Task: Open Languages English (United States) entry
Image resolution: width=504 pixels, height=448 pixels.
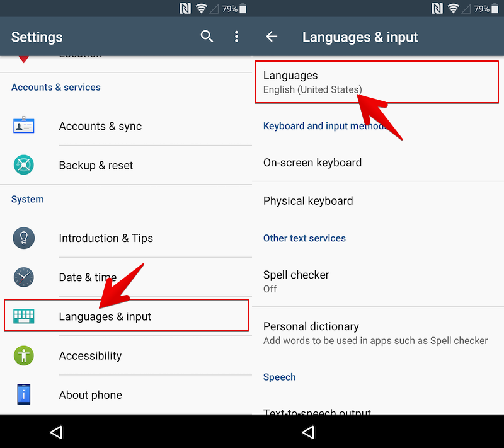Action: pyautogui.click(x=376, y=83)
